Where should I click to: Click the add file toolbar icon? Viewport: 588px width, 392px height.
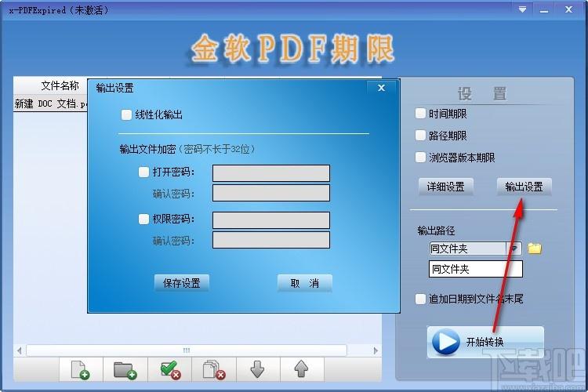[81, 370]
